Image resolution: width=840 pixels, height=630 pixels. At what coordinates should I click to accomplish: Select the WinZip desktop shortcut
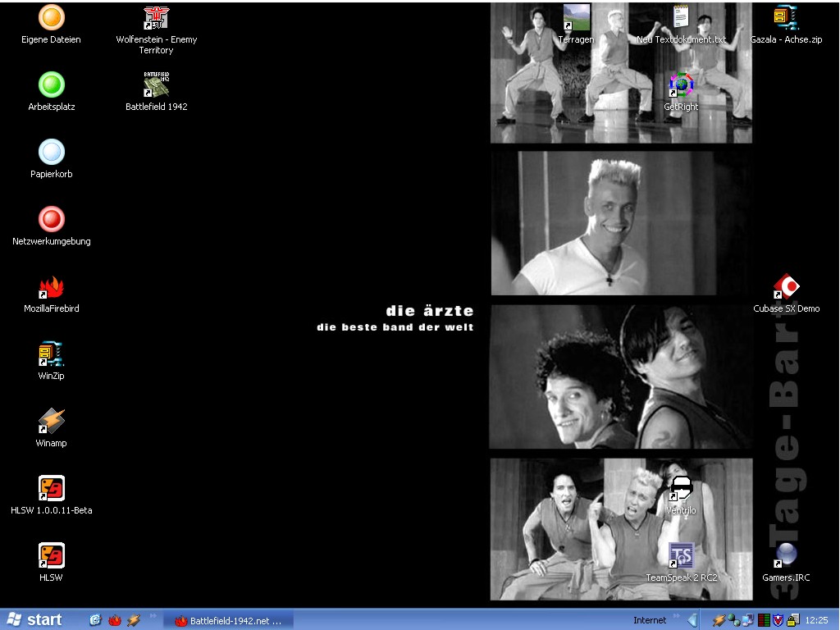point(52,361)
